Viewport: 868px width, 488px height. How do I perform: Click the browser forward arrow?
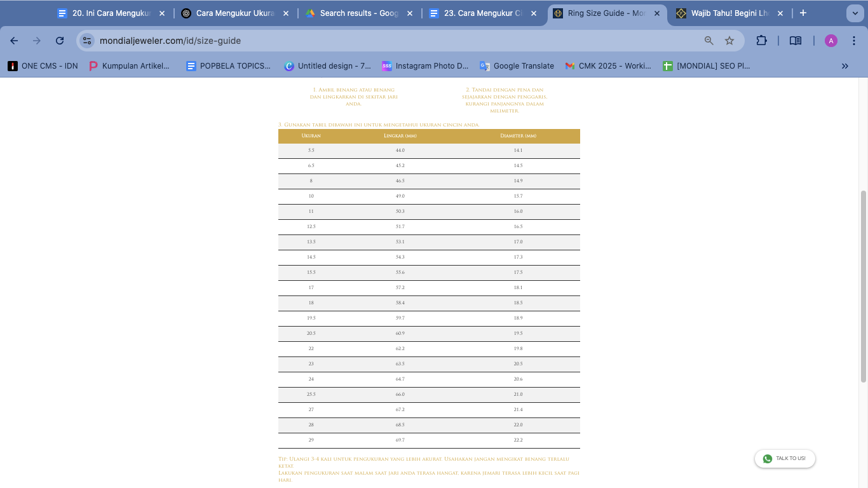pyautogui.click(x=37, y=41)
